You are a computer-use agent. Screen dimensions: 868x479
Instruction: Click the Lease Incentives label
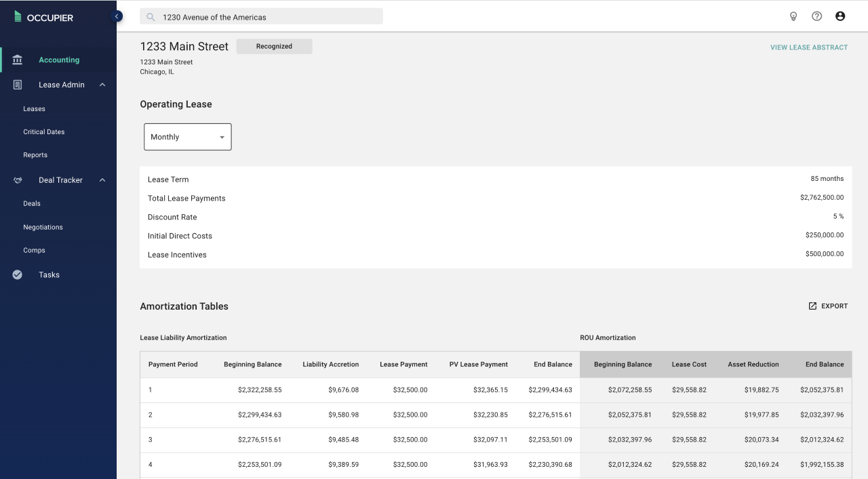click(177, 255)
